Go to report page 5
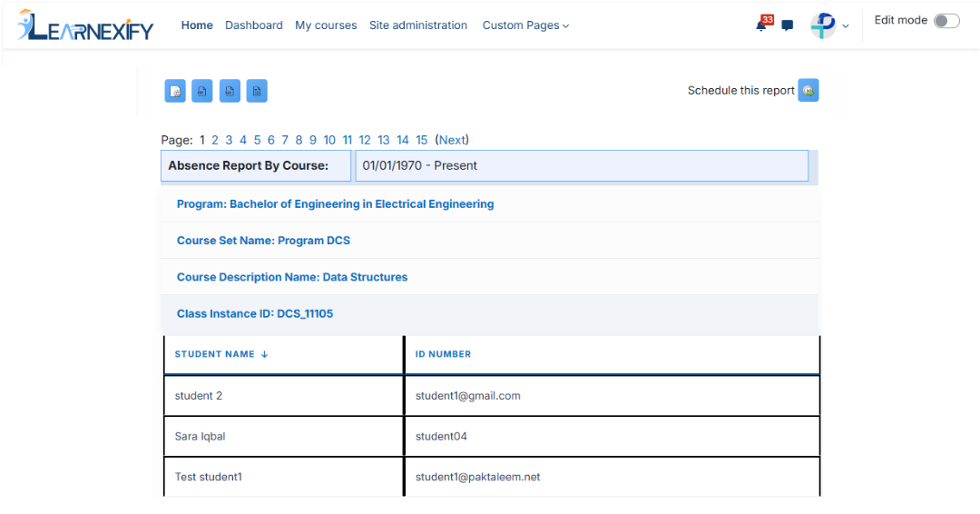This screenshot has height=514, width=980. [x=257, y=140]
